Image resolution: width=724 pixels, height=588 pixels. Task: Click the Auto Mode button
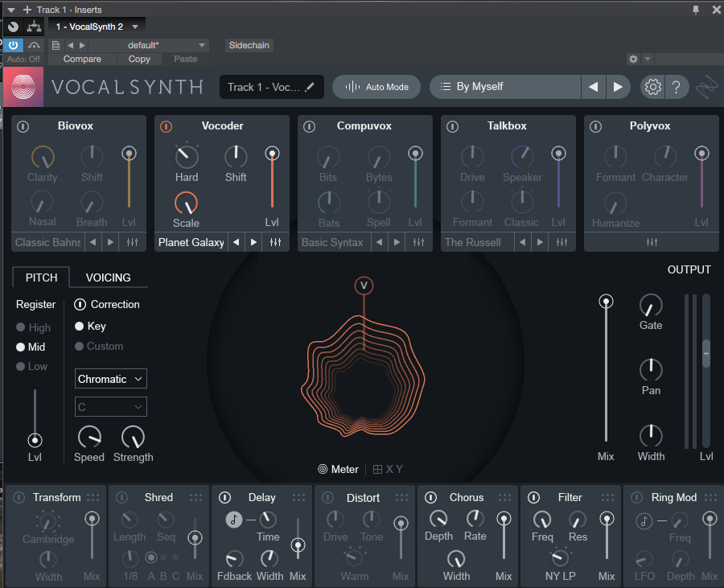(376, 87)
